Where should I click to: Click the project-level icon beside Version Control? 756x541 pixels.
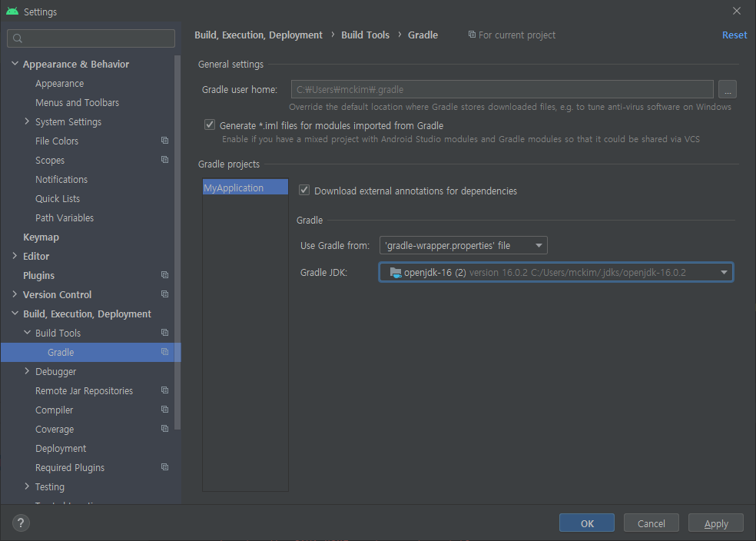click(165, 294)
